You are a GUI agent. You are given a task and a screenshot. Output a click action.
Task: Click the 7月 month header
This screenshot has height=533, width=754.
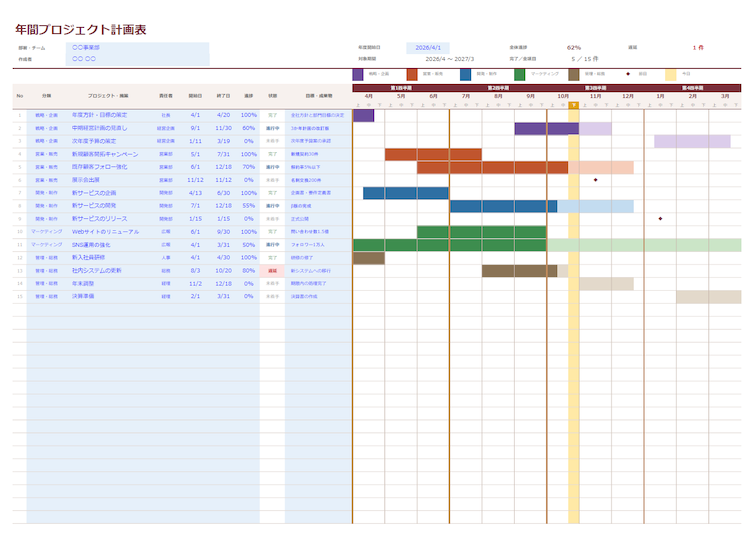[466, 96]
